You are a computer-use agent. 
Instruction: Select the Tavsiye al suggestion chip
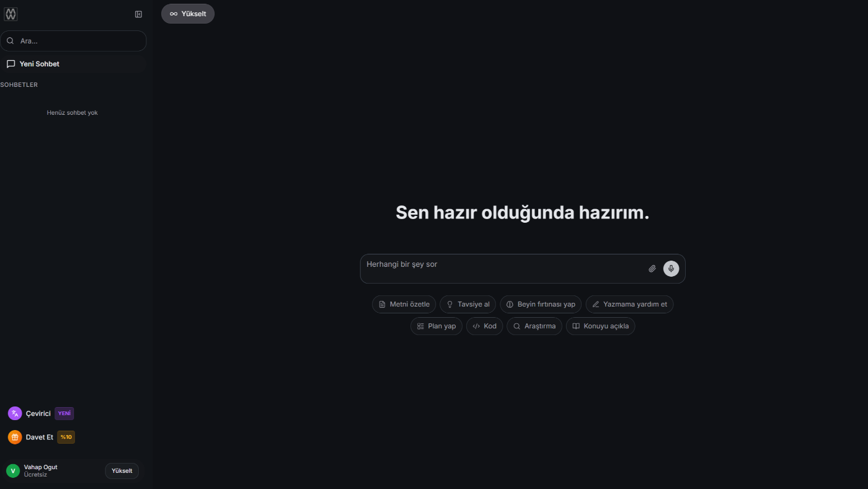pyautogui.click(x=467, y=304)
